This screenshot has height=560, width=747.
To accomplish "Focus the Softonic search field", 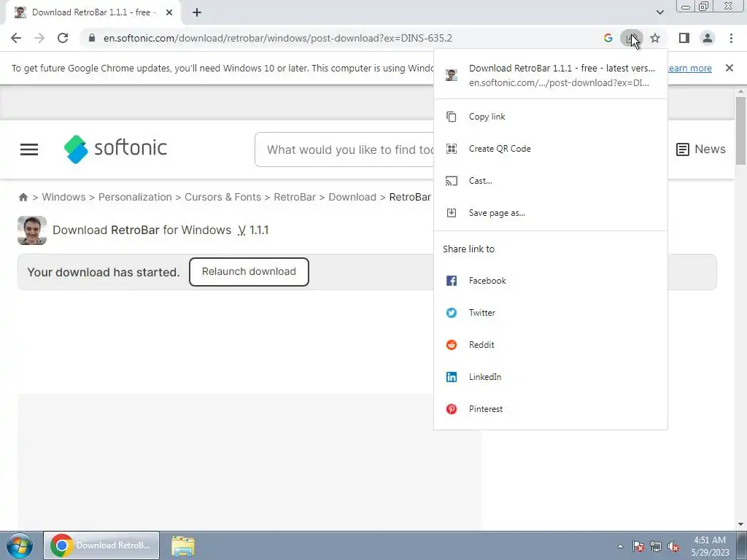I will pos(344,149).
